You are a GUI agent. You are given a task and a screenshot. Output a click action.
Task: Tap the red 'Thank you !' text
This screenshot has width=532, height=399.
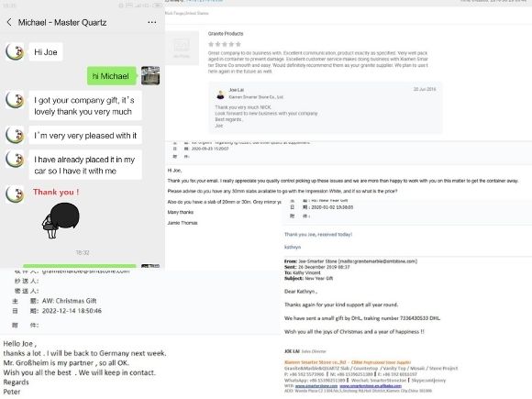point(56,192)
